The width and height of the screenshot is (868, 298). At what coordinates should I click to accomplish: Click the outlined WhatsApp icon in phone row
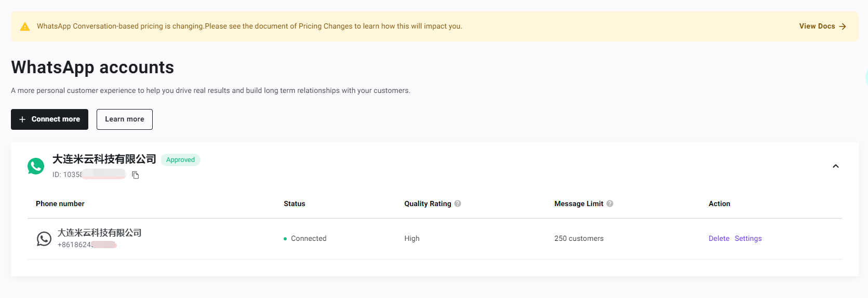44,239
